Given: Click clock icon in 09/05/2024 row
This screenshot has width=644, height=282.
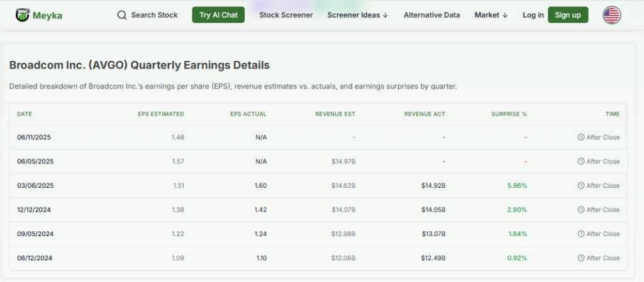Looking at the screenshot, I should pos(580,234).
